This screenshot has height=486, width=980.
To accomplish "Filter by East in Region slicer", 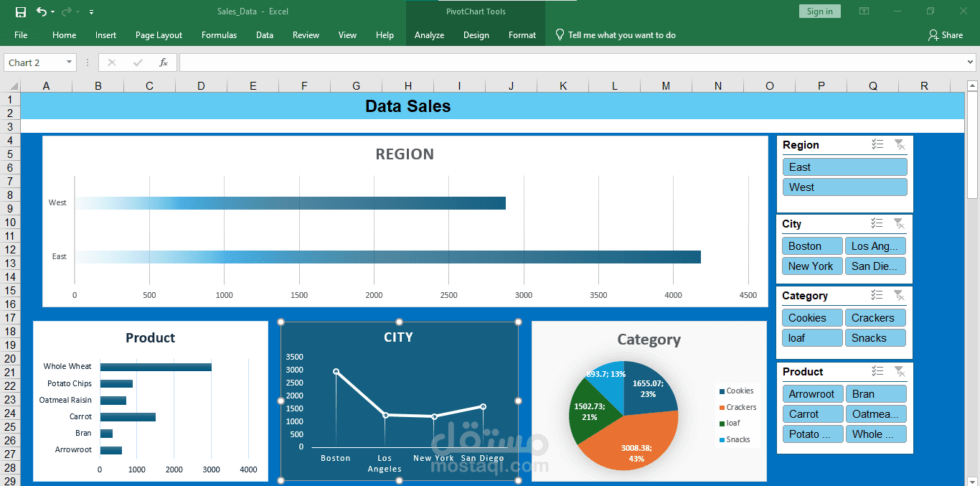I will click(x=844, y=167).
